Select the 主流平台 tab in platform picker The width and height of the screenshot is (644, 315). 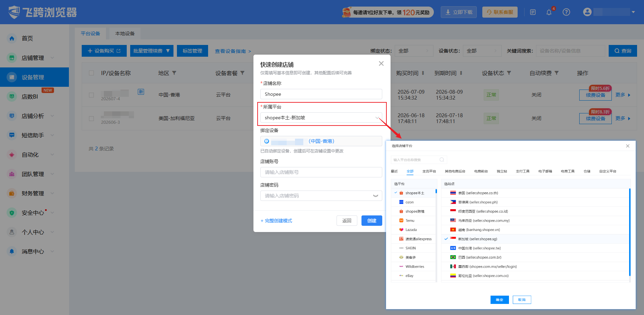click(x=429, y=172)
